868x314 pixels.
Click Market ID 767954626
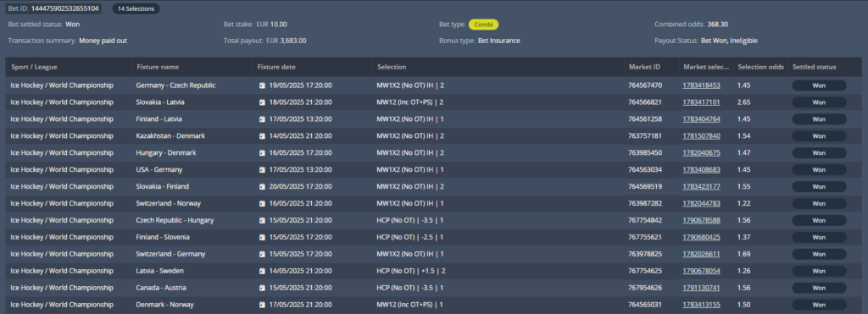tap(645, 288)
